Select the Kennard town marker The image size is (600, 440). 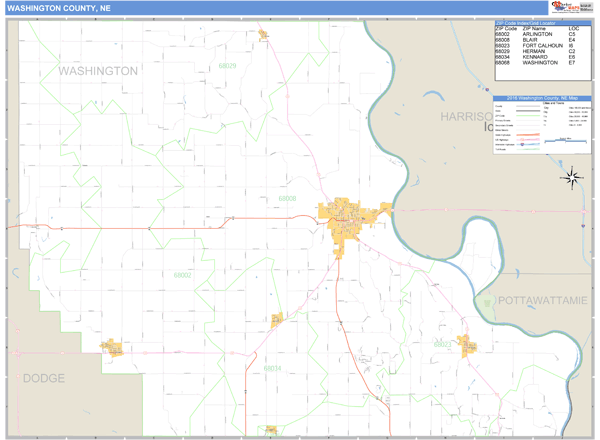[277, 319]
